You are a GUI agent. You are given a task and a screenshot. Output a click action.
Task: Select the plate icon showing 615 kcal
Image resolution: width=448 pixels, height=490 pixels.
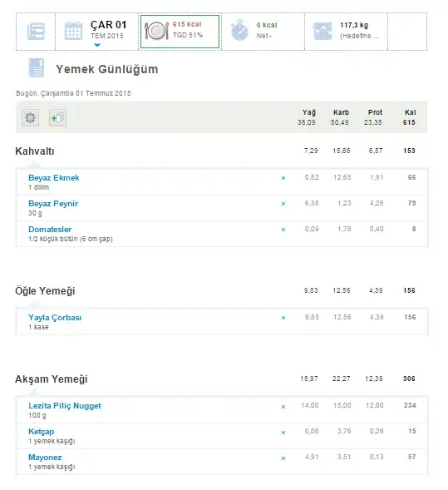(157, 31)
